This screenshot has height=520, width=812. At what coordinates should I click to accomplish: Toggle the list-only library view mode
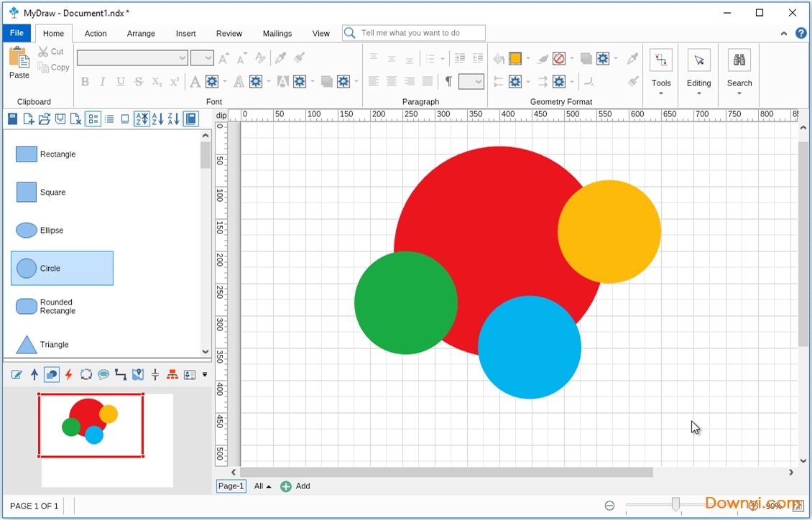(109, 119)
